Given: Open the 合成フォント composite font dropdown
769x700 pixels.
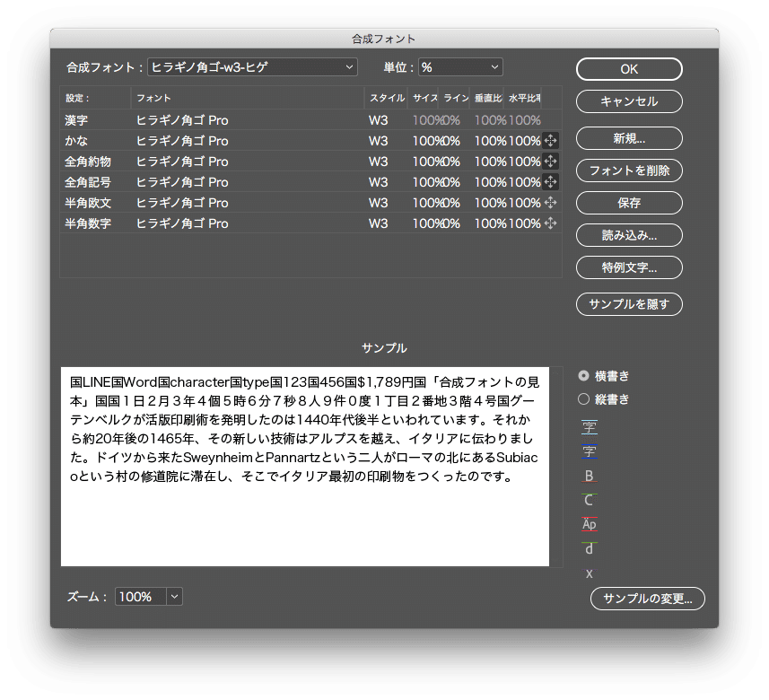Looking at the screenshot, I should [x=252, y=67].
